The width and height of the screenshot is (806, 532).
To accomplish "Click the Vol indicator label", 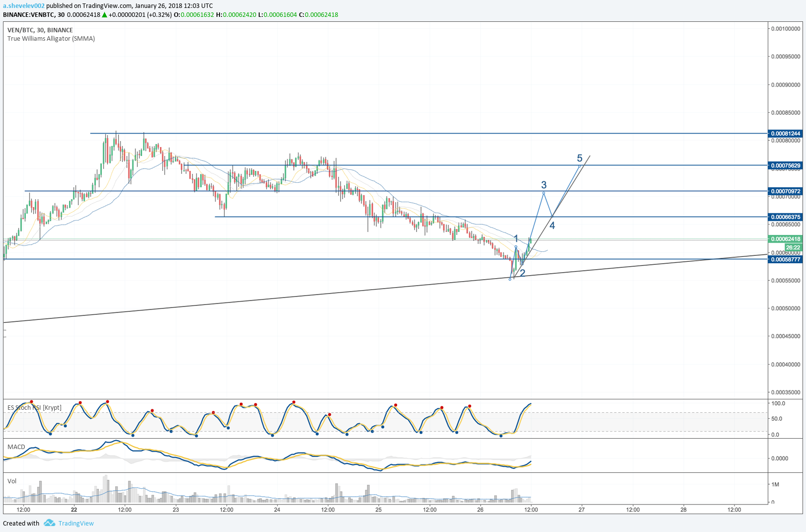I will [x=12, y=481].
